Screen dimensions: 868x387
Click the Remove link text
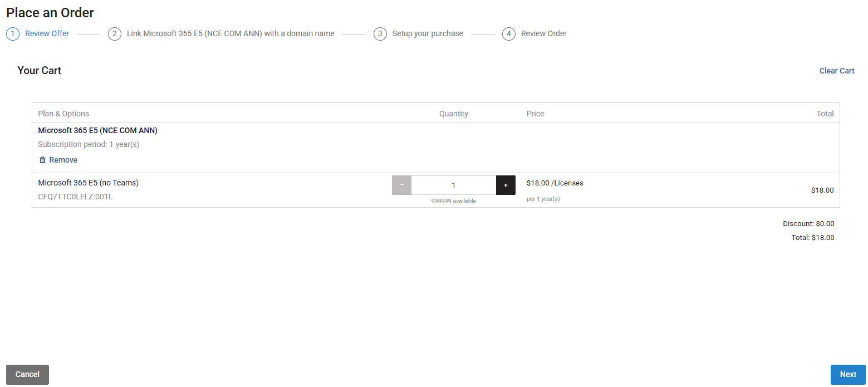63,160
